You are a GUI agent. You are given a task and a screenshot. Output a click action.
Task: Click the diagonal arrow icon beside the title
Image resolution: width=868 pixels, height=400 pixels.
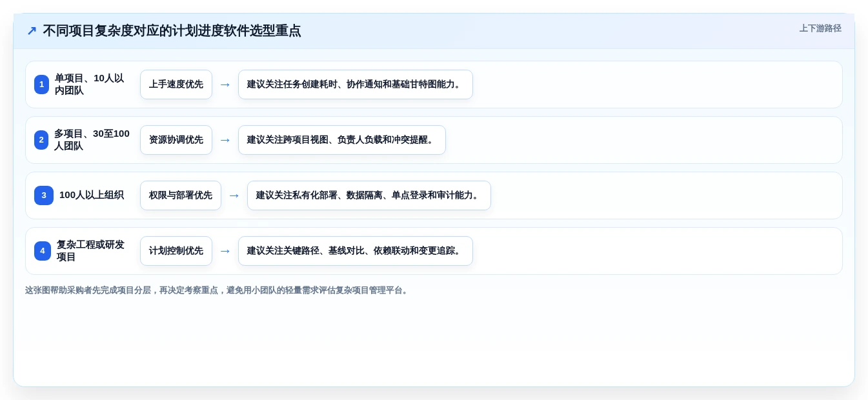32,31
